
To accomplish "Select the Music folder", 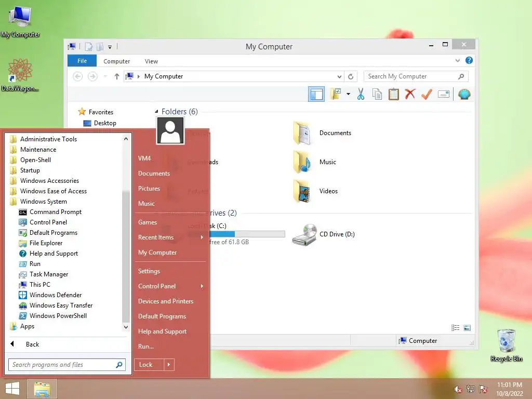I will (314, 162).
